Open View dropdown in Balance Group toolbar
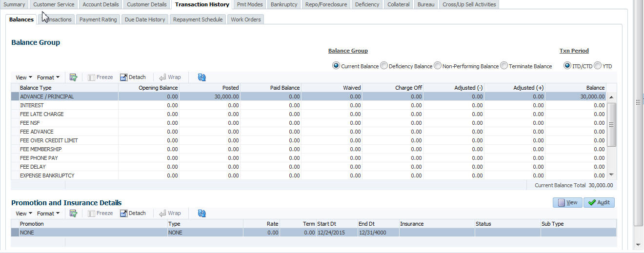The image size is (644, 253). click(24, 77)
